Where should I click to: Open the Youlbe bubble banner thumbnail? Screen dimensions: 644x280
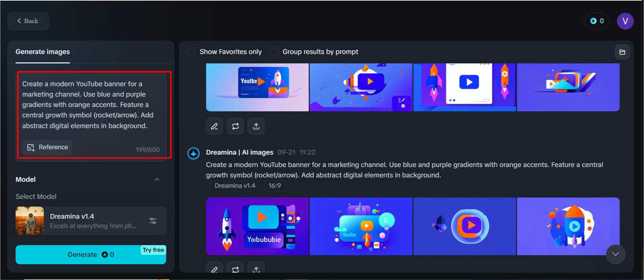361,226
